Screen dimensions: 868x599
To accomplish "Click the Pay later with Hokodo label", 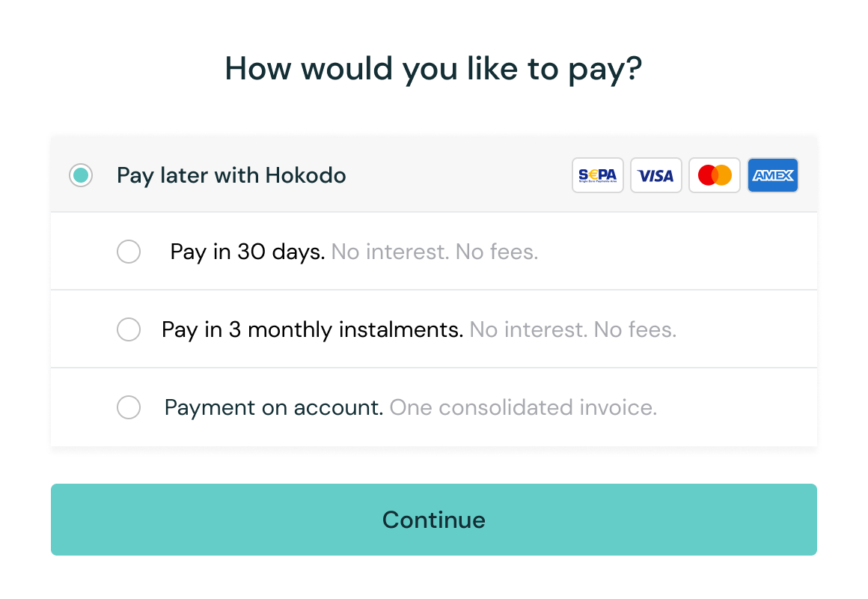I will pos(231,175).
